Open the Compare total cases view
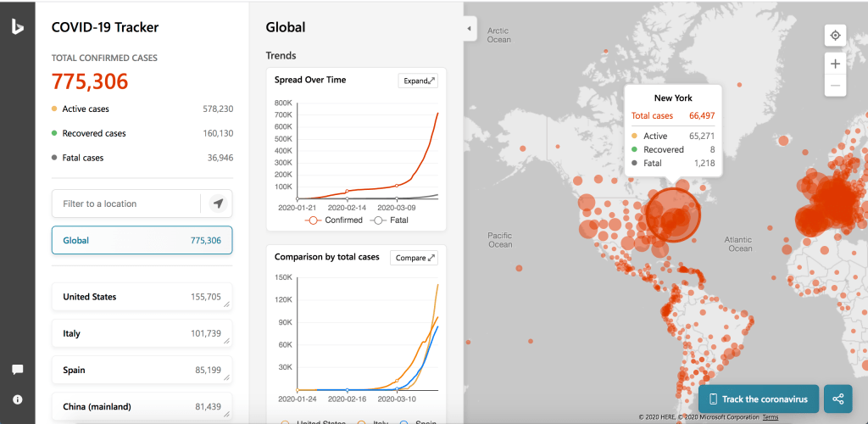 click(414, 258)
